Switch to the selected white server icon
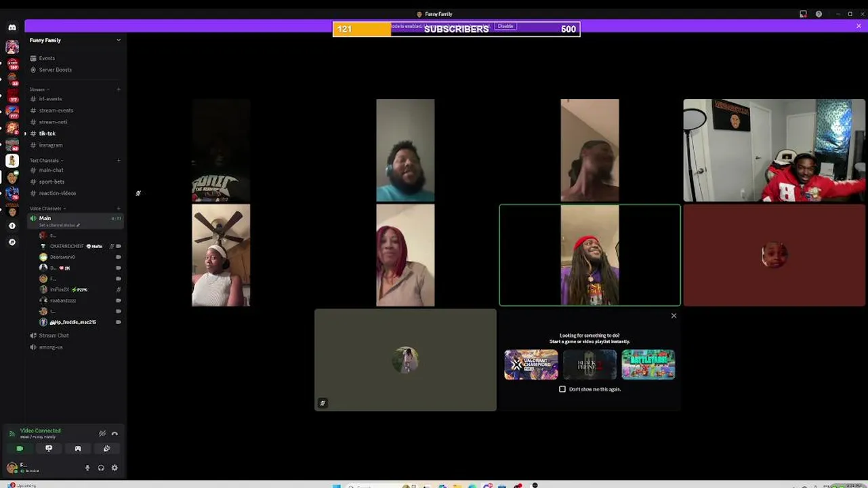This screenshot has height=488, width=868. pos(12,161)
